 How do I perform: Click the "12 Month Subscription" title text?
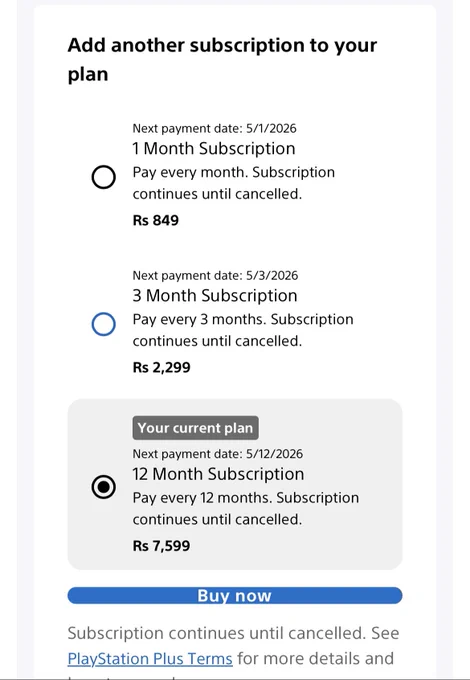[x=218, y=474]
